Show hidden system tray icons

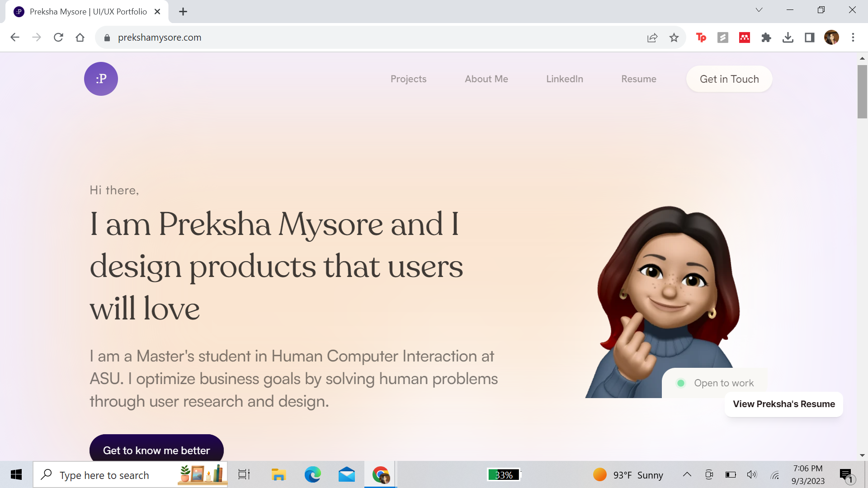click(x=687, y=474)
